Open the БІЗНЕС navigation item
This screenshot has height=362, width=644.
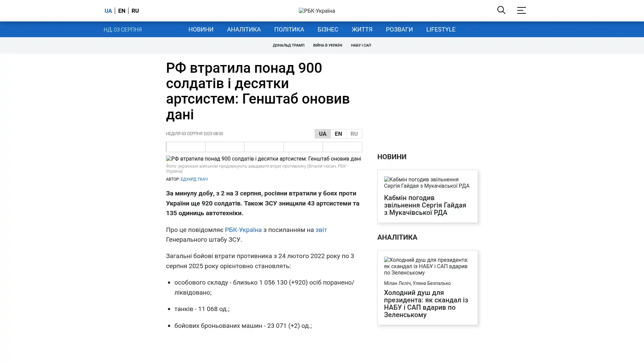pyautogui.click(x=328, y=29)
